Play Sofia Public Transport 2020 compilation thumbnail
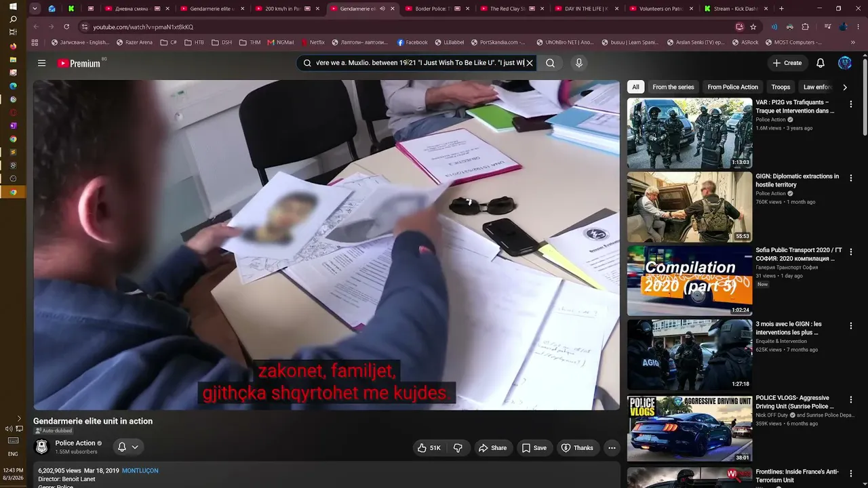 (x=690, y=281)
